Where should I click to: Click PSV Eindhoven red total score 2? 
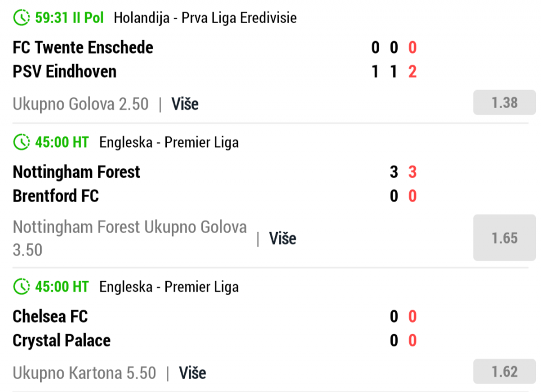[413, 72]
